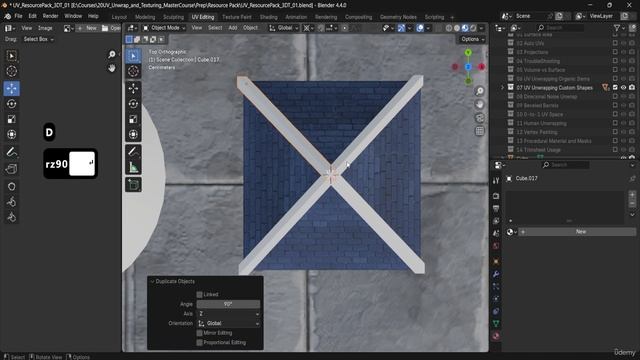Switch to the Shading workspace tab
This screenshot has width=640, height=360.
click(x=269, y=17)
